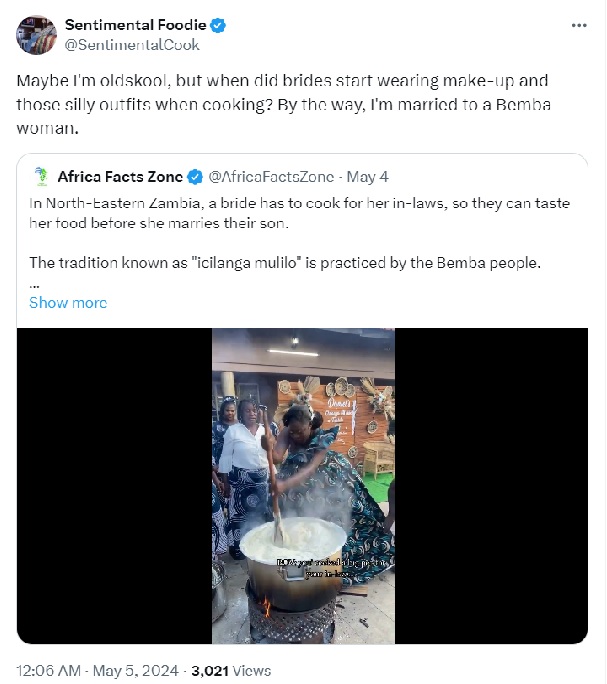Click the Africa Facts Zone avatar icon
The height and width of the screenshot is (684, 607).
(41, 177)
